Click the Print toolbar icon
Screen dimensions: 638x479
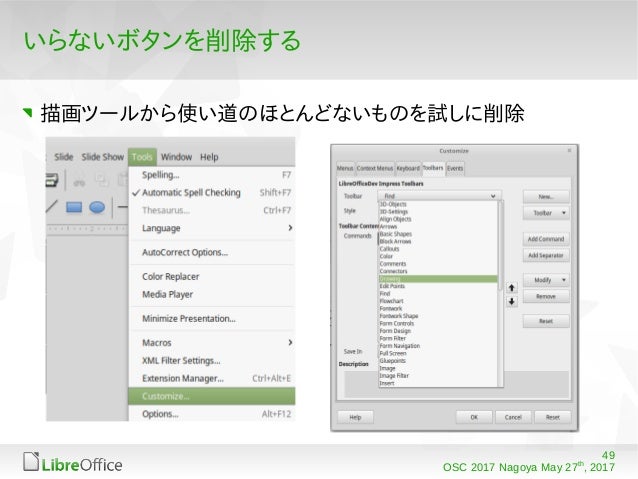52,179
